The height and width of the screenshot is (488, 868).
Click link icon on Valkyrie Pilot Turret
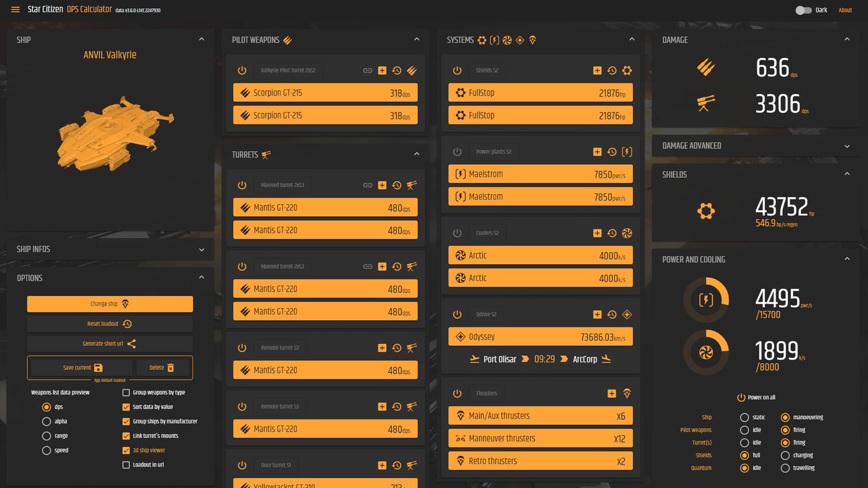coord(367,70)
